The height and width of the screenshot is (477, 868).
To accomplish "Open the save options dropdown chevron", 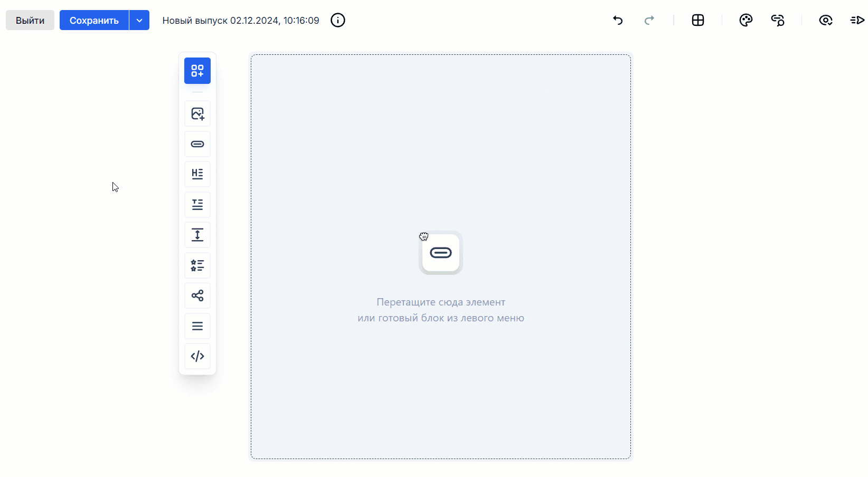I will point(139,20).
